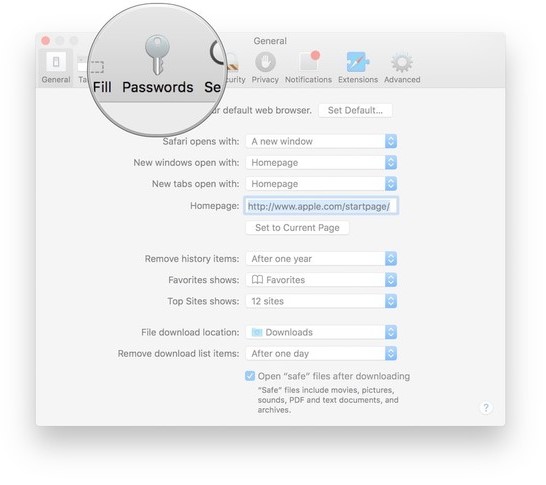The image size is (546, 485).
Task: Expand the New windows open with dropdown
Action: point(321,163)
